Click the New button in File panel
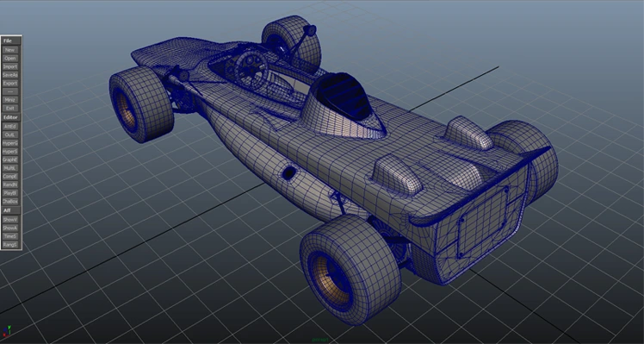644x344 pixels. pyautogui.click(x=9, y=50)
